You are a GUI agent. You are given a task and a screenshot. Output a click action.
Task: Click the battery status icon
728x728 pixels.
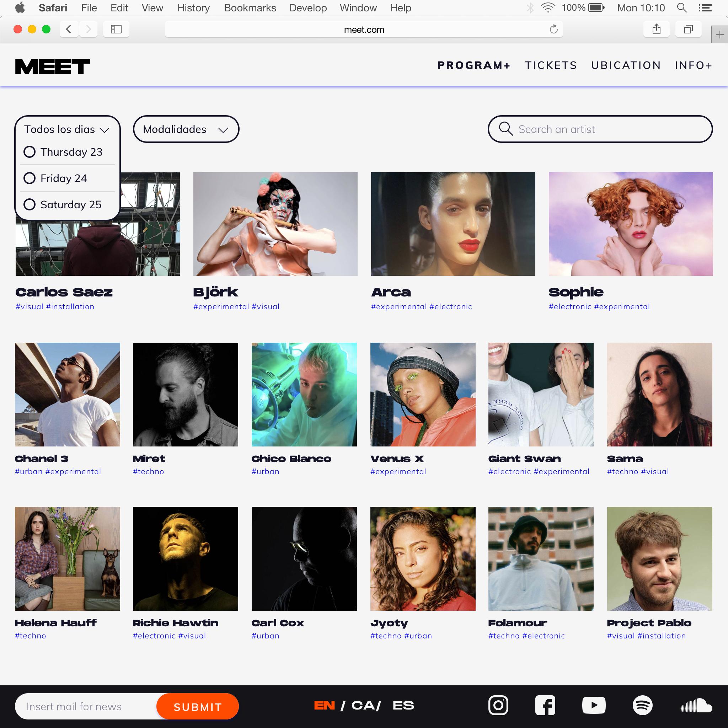click(x=596, y=7)
